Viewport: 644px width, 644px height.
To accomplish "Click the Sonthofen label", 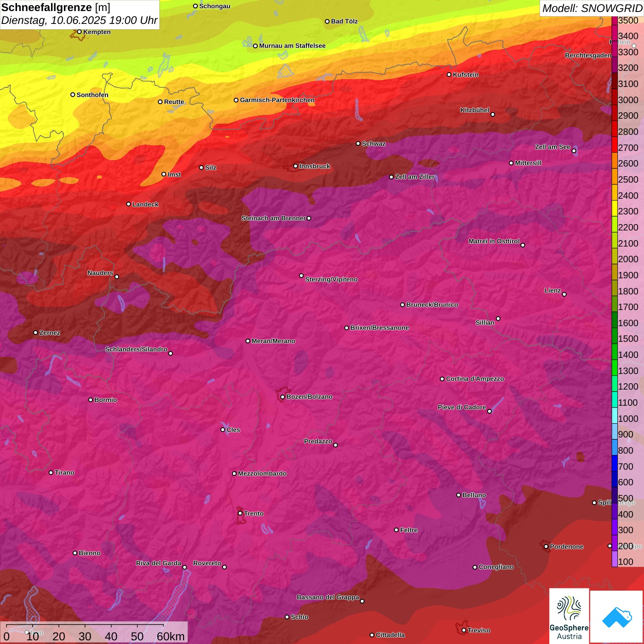I will point(92,95).
